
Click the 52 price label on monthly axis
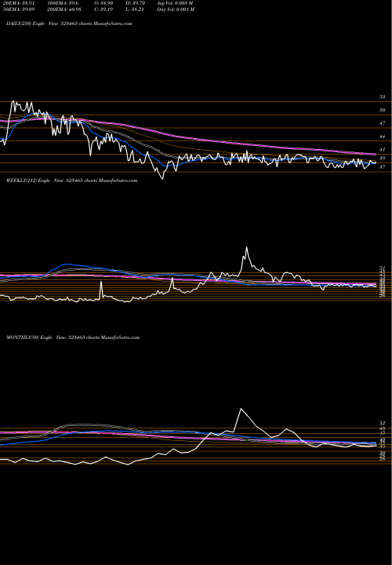382,423
